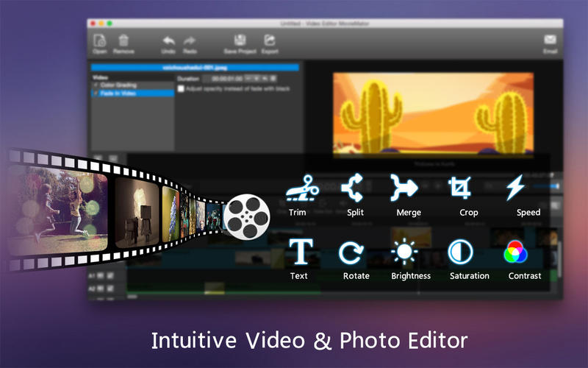The height and width of the screenshot is (368, 588).
Task: Click the blue flower film strip photo
Action: [x=171, y=214]
